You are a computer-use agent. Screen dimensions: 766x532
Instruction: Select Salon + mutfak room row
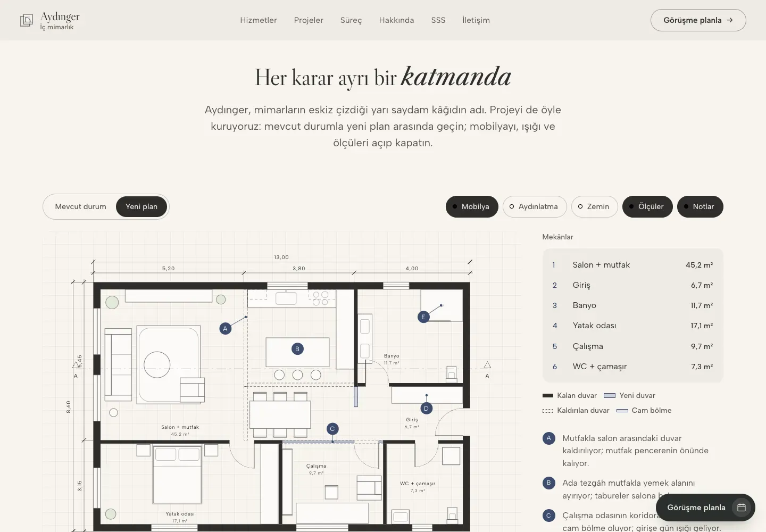coord(632,265)
